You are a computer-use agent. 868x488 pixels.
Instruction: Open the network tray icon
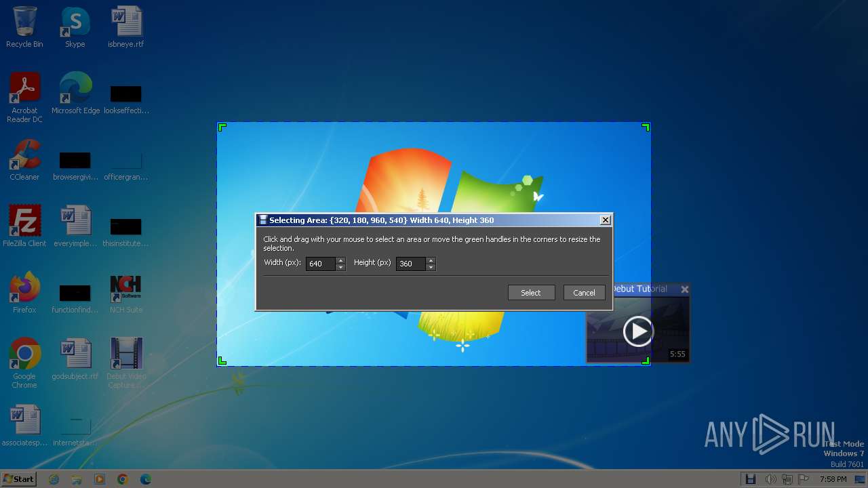pos(787,479)
